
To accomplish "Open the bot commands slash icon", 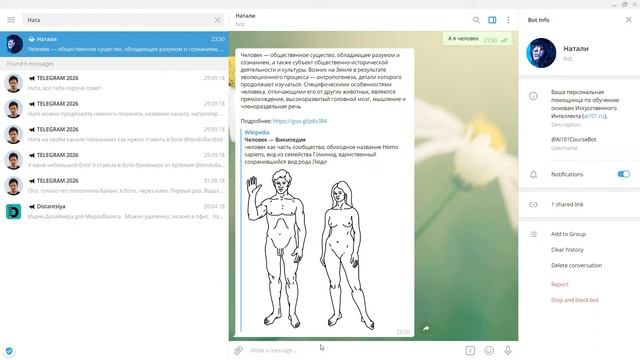I will pos(470,350).
